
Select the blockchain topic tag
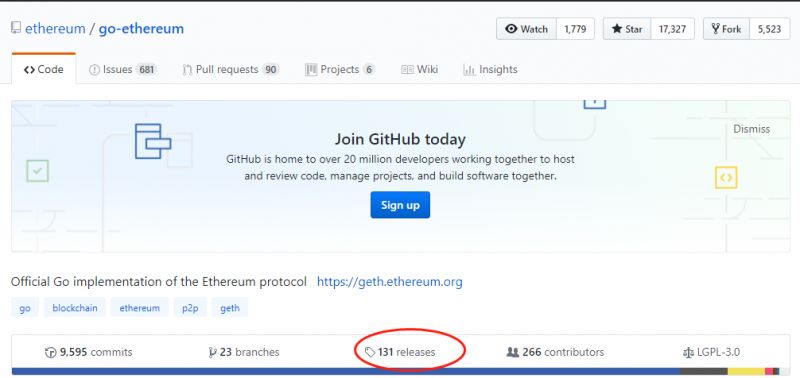coord(74,308)
